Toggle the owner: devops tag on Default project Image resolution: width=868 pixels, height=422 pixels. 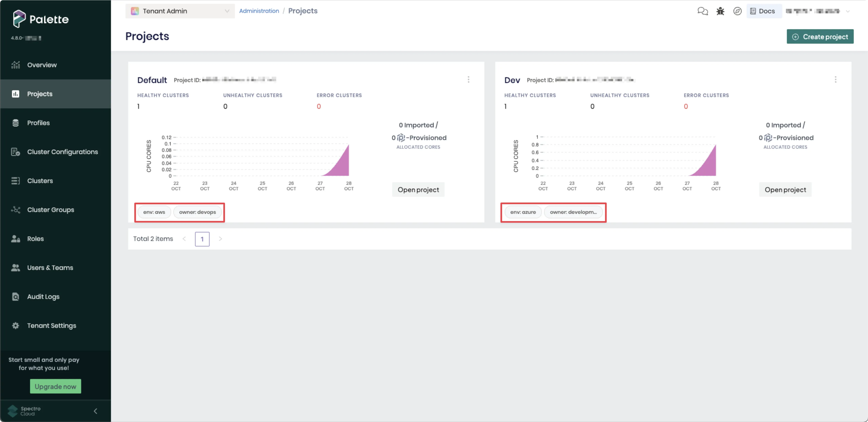pos(198,212)
